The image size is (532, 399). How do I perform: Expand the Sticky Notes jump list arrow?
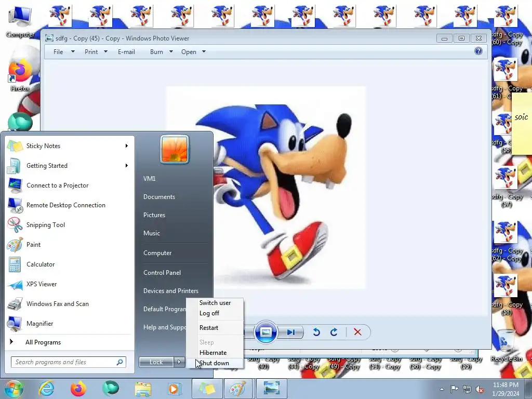(x=127, y=146)
